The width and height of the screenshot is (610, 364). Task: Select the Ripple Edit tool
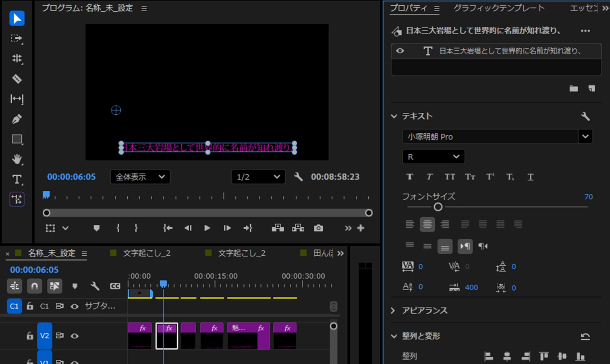[x=17, y=58]
